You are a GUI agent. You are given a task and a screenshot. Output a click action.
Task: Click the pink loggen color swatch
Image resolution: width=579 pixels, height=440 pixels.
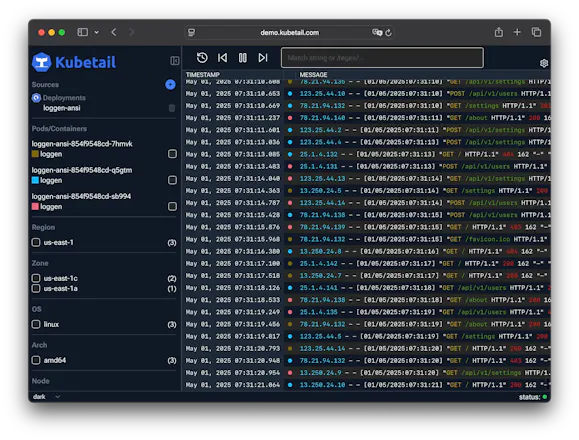coord(35,206)
